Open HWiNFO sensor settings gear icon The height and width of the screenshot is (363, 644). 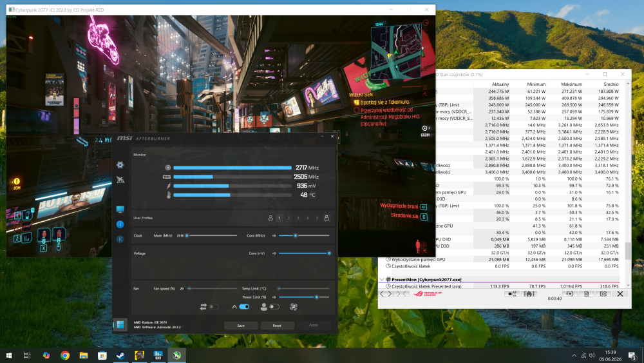point(603,293)
